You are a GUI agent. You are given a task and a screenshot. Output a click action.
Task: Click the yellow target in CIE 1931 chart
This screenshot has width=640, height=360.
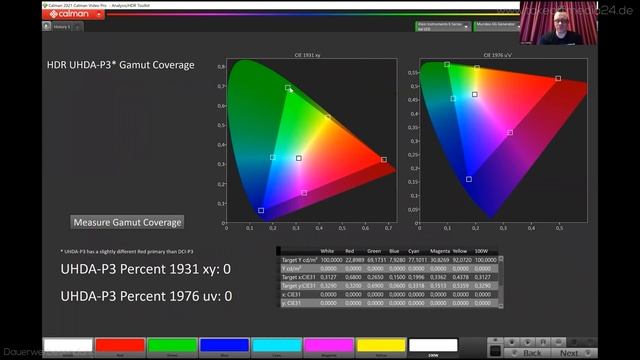(327, 118)
